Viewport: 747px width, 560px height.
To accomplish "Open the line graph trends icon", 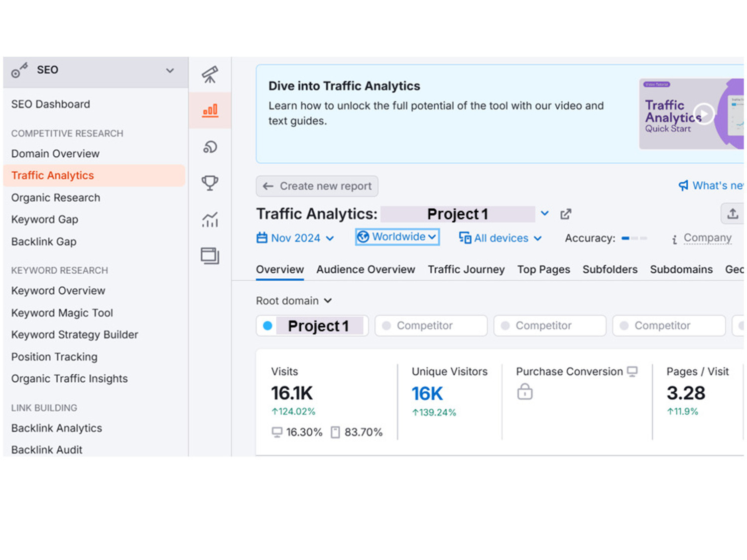I will click(x=210, y=220).
